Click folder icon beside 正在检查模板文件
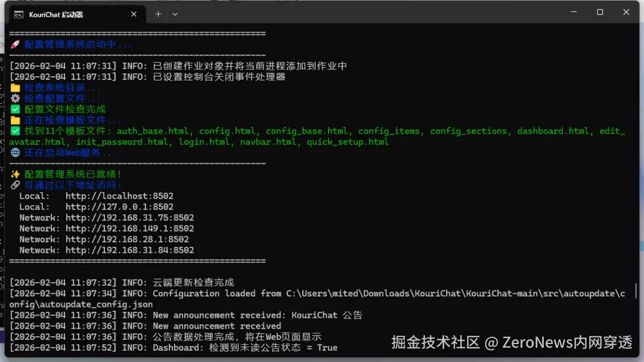This screenshot has width=644, height=362. [x=15, y=120]
